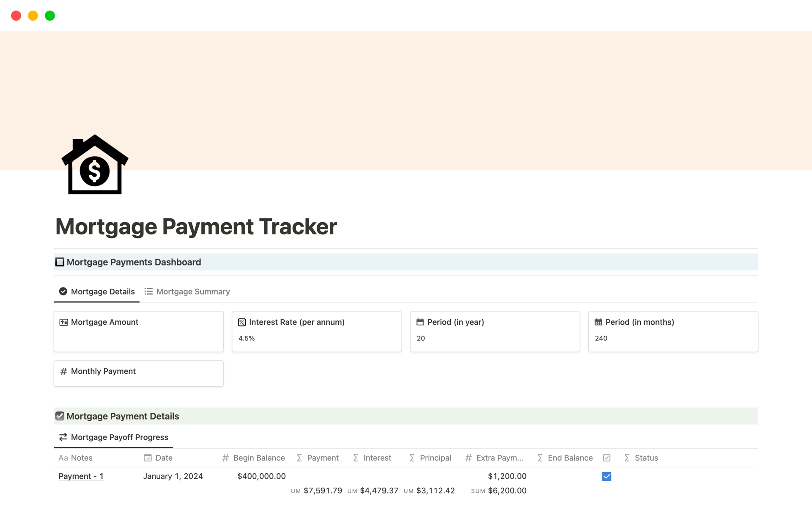
Task: Click the Aa icon in Notes column header
Action: coord(63,458)
